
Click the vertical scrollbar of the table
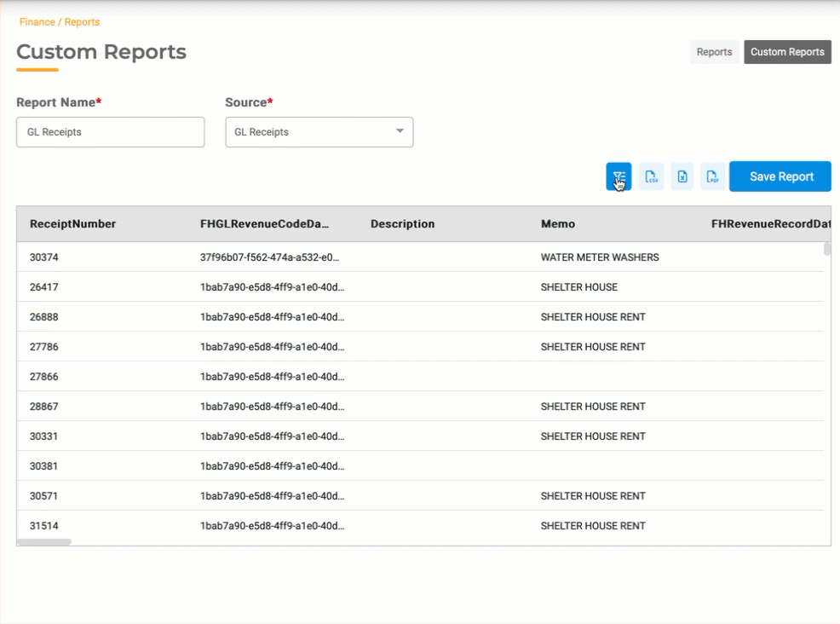click(x=826, y=249)
